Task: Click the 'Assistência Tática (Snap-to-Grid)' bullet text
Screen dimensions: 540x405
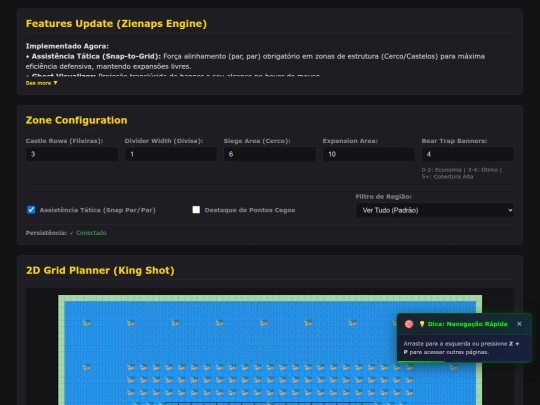Action: click(x=96, y=56)
